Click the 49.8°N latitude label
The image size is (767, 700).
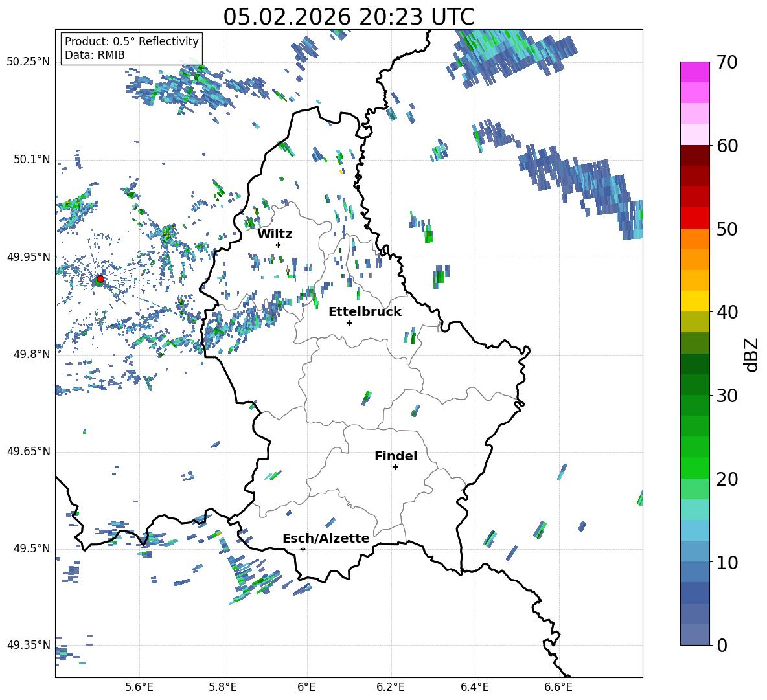pyautogui.click(x=32, y=354)
